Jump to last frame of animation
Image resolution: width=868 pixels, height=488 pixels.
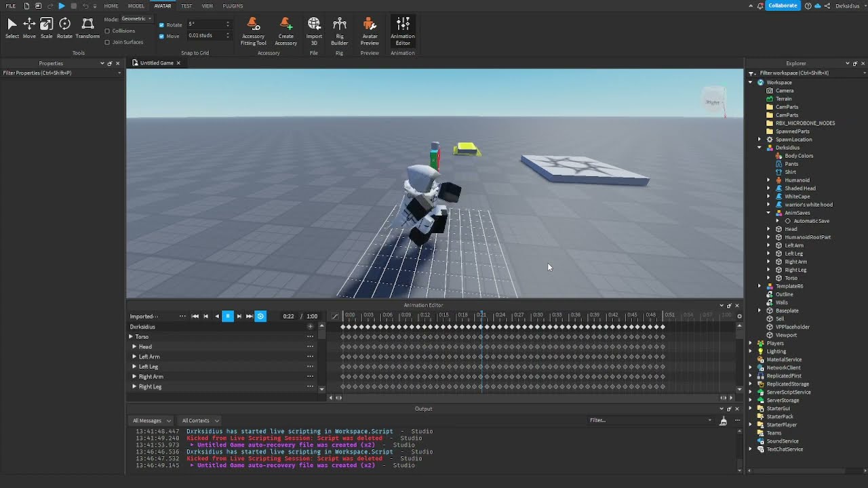250,316
